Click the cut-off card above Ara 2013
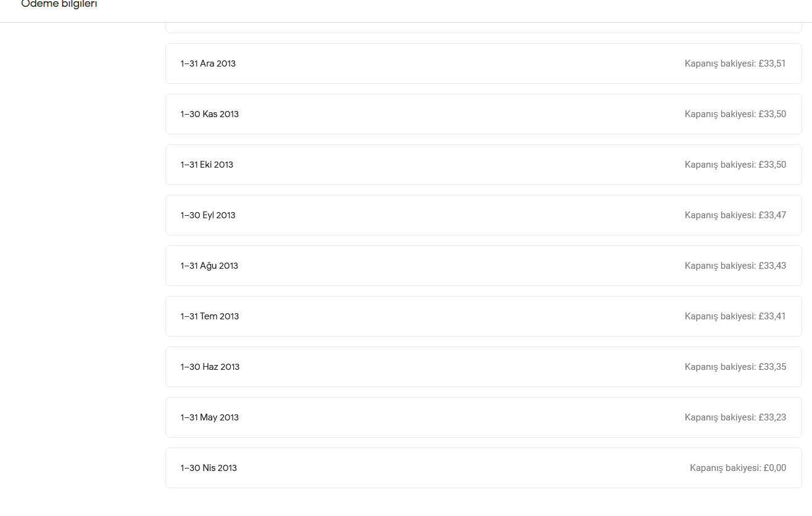 coord(484,28)
